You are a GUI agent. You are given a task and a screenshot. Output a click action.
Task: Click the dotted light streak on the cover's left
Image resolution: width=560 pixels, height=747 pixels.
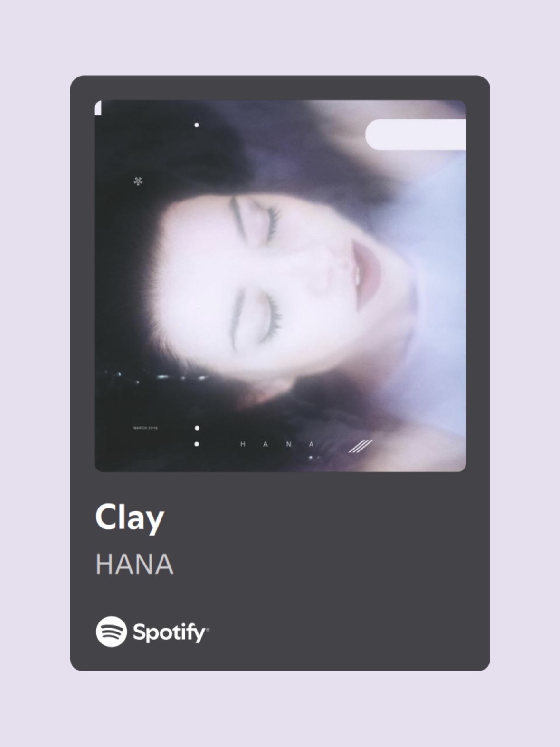pos(157,377)
